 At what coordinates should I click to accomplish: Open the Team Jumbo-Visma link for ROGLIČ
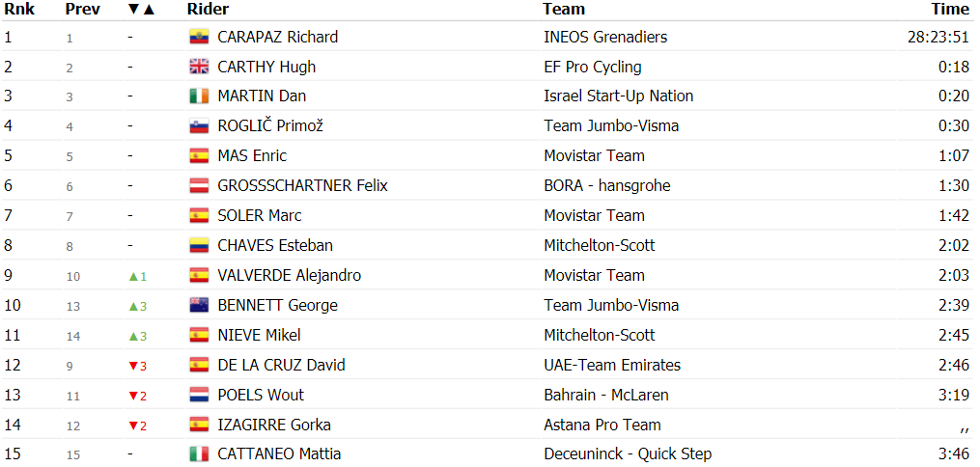pyautogui.click(x=611, y=126)
